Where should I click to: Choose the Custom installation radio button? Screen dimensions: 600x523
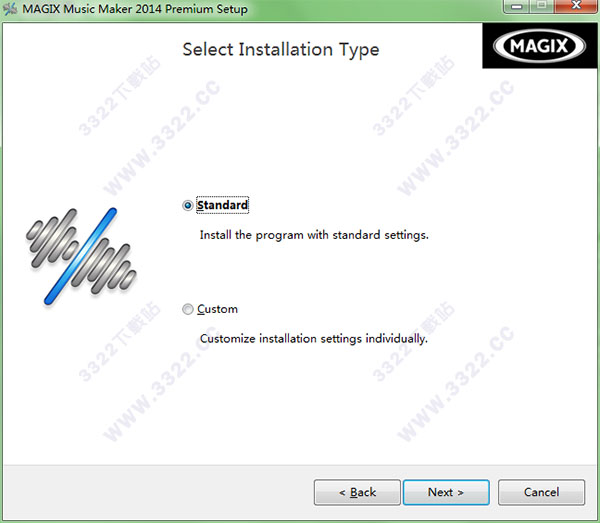pyautogui.click(x=188, y=309)
